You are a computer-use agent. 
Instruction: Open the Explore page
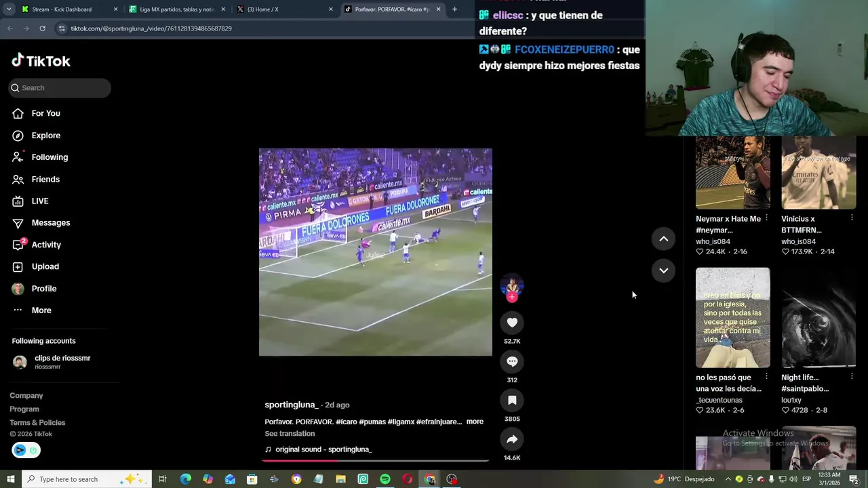pos(45,136)
